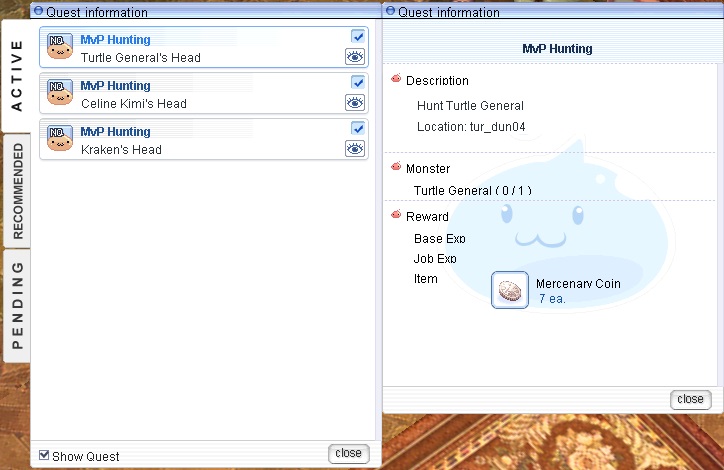This screenshot has height=470, width=724.
Task: Toggle eye visibility for Kraken's Head quest
Action: 355,149
